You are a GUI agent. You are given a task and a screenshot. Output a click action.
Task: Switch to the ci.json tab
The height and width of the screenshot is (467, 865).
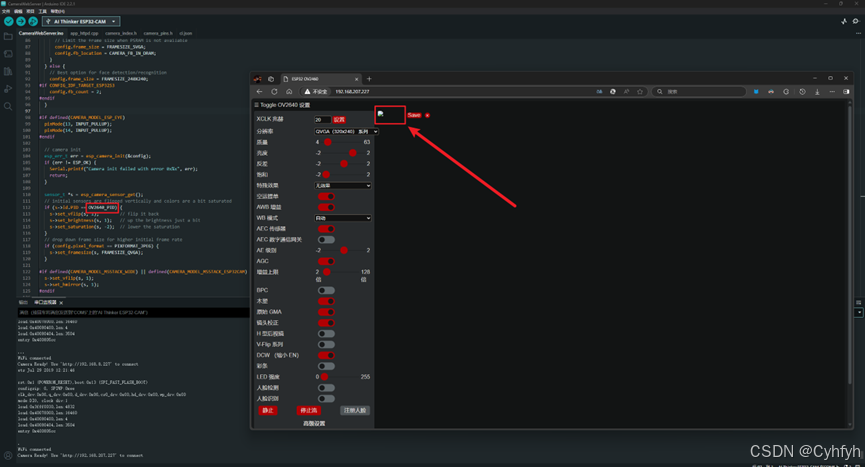[186, 33]
